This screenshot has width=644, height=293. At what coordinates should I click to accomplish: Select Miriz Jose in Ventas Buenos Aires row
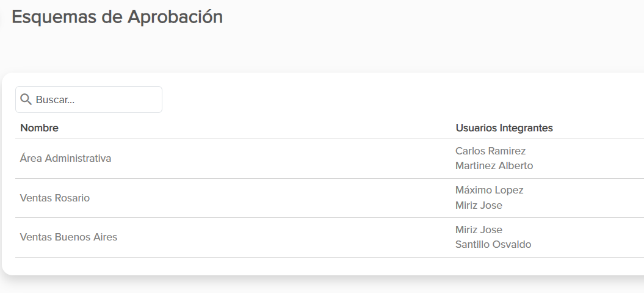coord(479,230)
